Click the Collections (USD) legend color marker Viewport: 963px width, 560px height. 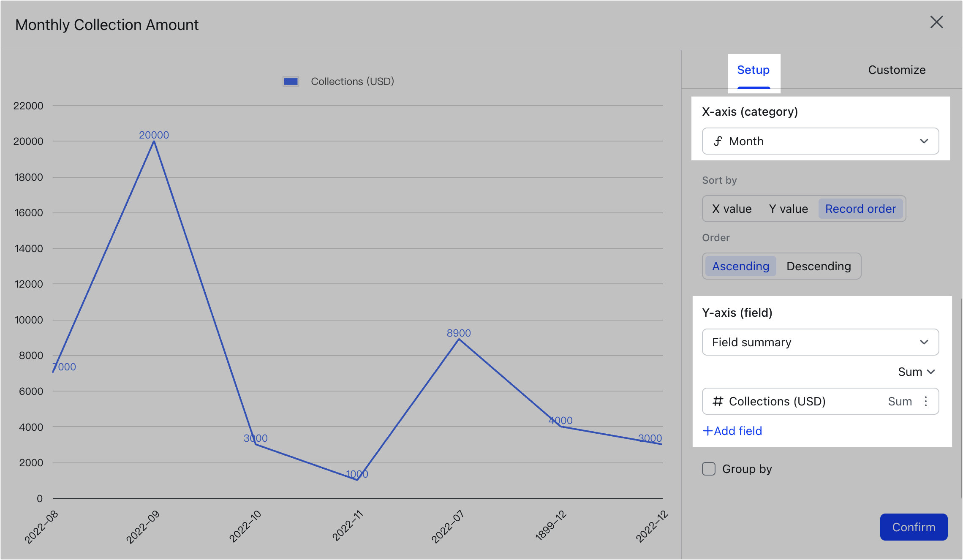coord(290,81)
